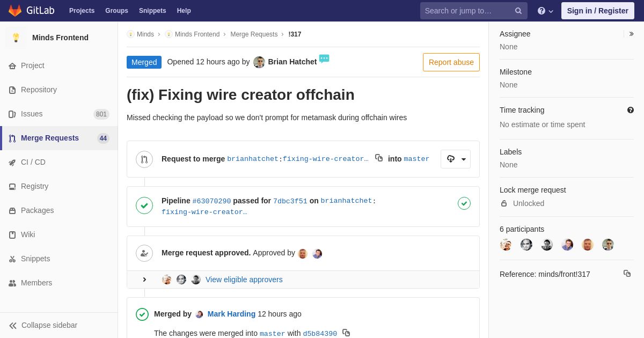The width and height of the screenshot is (644, 338).
Task: Click first participant avatar
Action: 506,245
